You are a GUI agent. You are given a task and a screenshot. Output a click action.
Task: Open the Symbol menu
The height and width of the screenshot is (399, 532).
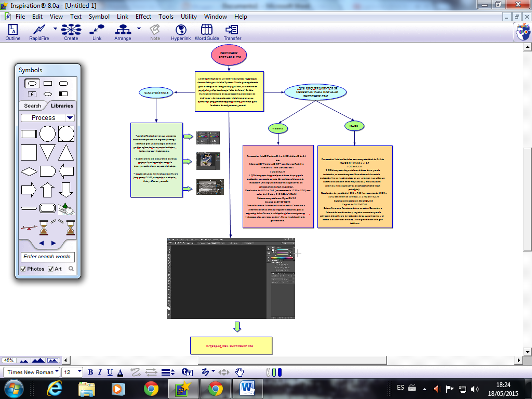(x=99, y=17)
